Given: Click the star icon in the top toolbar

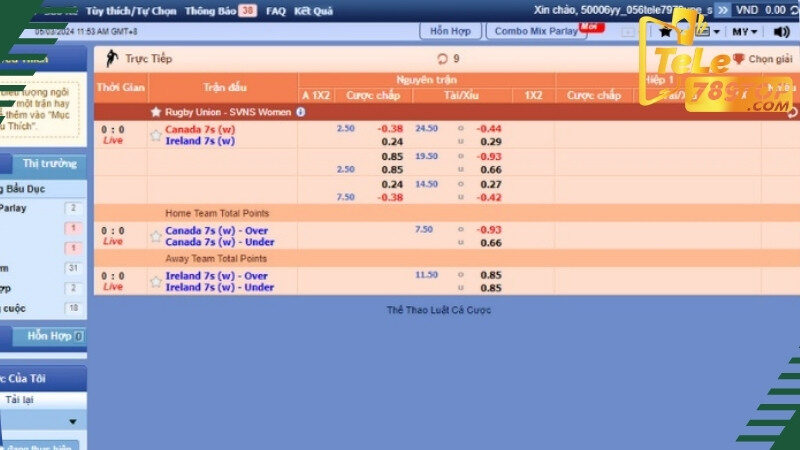Looking at the screenshot, I should click(666, 32).
